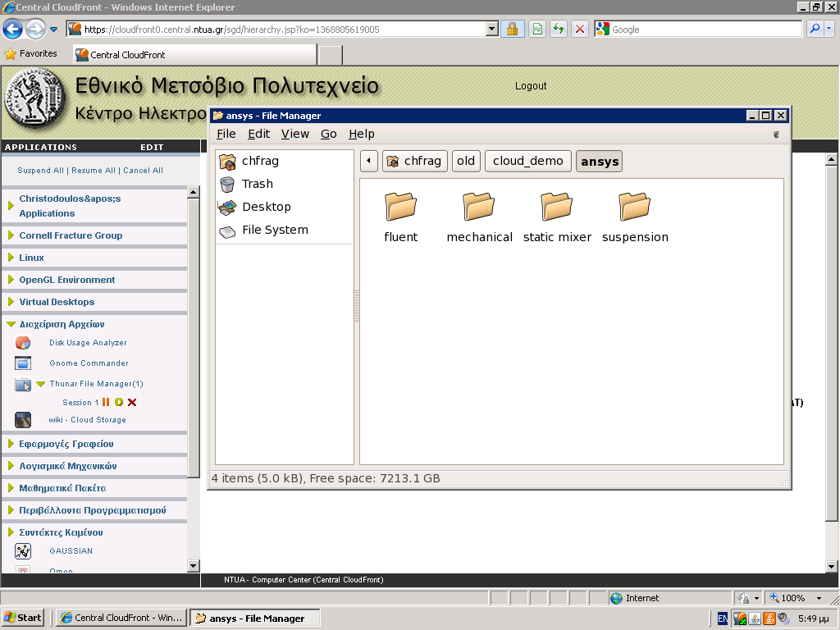This screenshot has width=840, height=630.
Task: Select Trash in the side pane
Action: click(x=257, y=184)
